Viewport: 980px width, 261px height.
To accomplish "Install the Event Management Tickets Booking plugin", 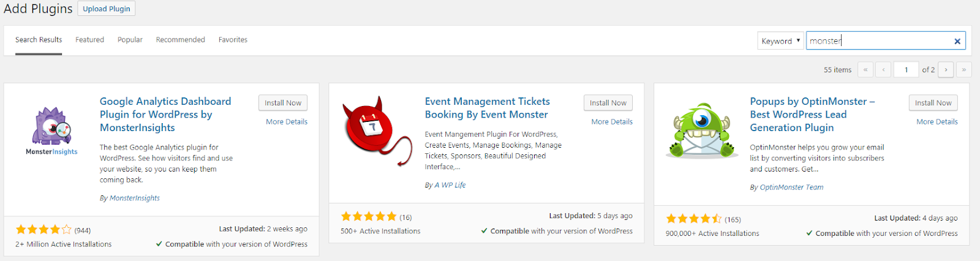I will click(x=608, y=103).
